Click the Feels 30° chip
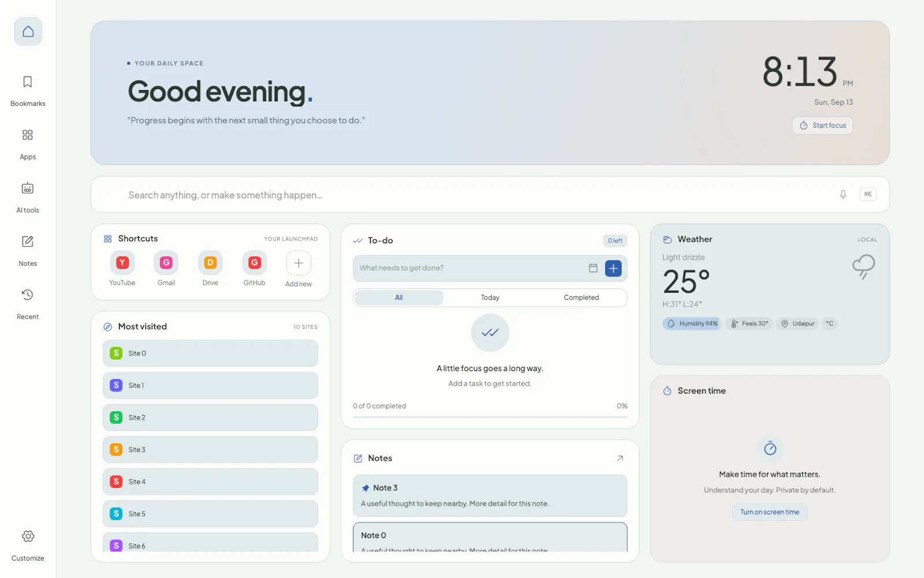This screenshot has width=924, height=578. (x=750, y=324)
